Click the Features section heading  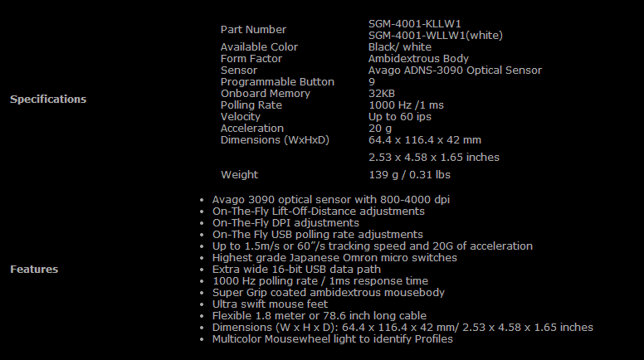pos(34,270)
